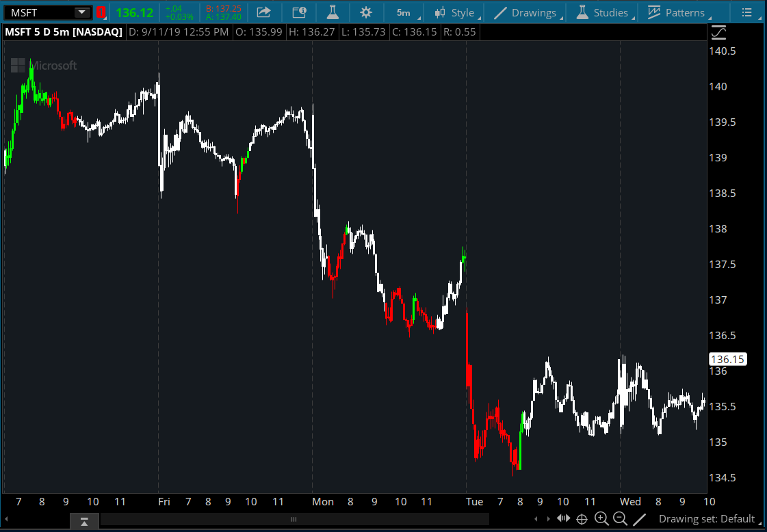Click the expand/compress time axis icon
This screenshot has width=767, height=532.
coord(563,519)
